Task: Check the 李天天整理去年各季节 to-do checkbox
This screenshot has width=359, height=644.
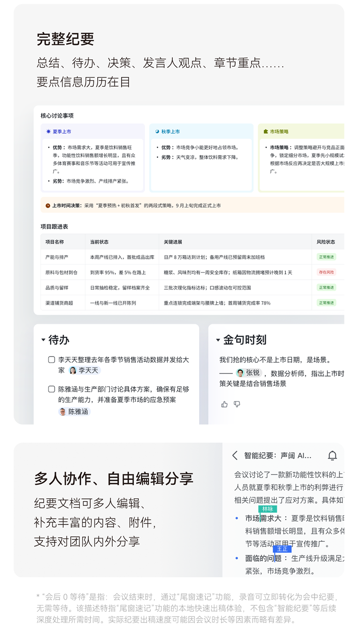Action: click(x=52, y=360)
